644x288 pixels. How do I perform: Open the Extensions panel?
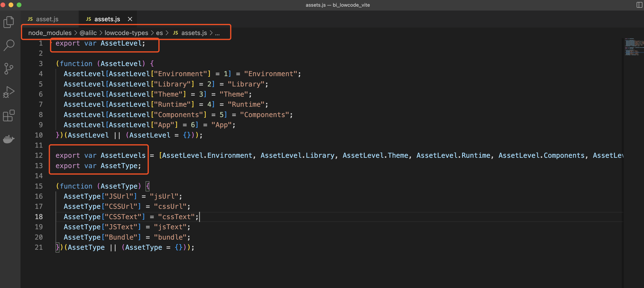[x=9, y=115]
